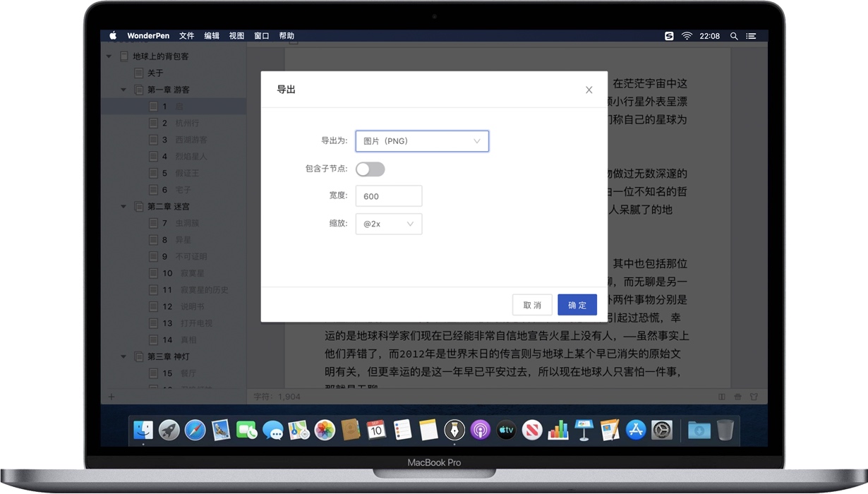Click the 宽度 input field
Viewport: 868px width, 494px height.
[x=388, y=196]
